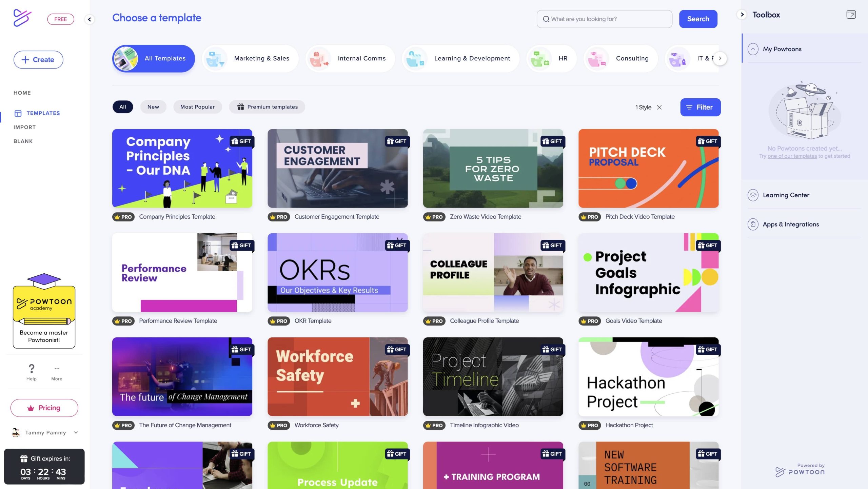
Task: Click the Powtoon logo icon
Action: coord(22,18)
